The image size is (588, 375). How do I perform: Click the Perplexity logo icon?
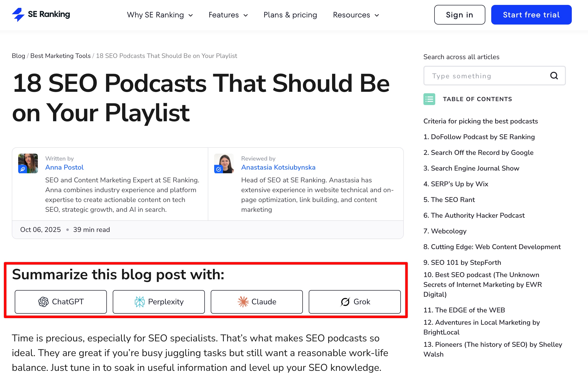coord(140,302)
